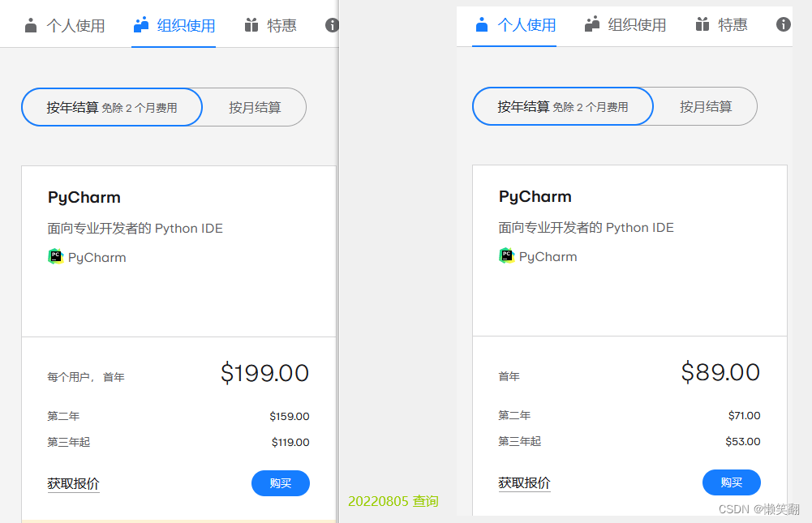Click the 20220805 查询 text note
The image size is (812, 523).
click(393, 501)
